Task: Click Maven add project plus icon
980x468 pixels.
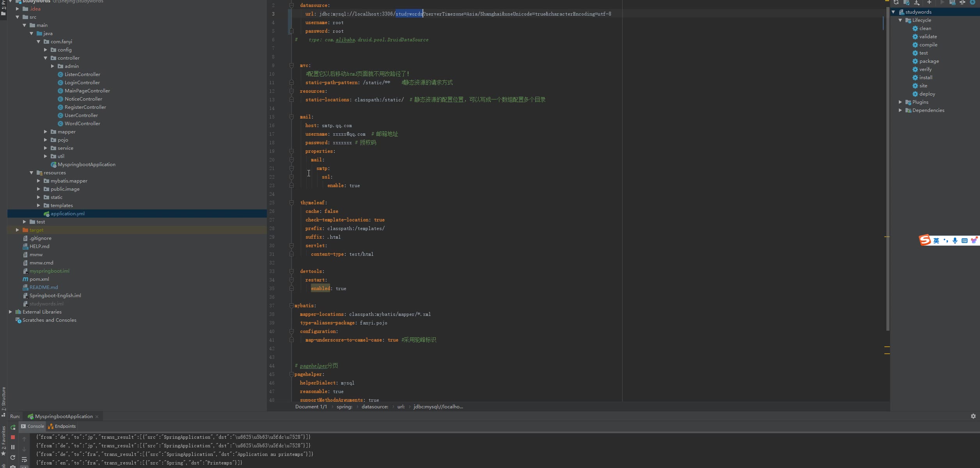Action: pos(929,2)
